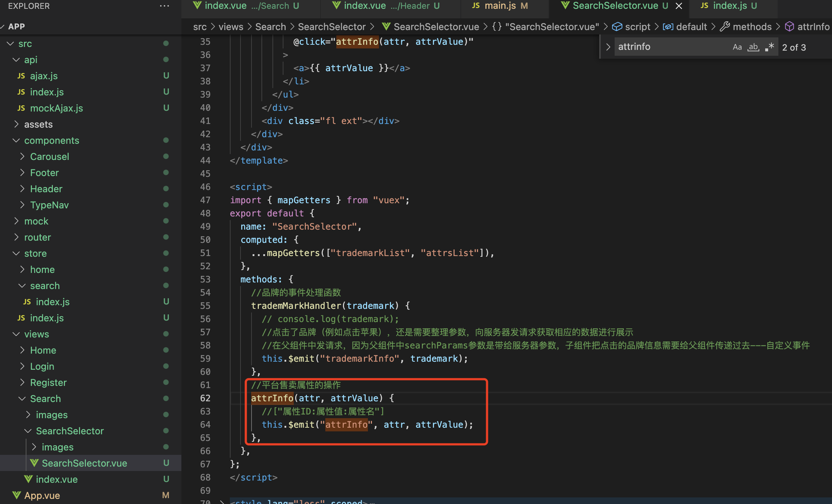Expand the Carousel folder

click(x=23, y=157)
